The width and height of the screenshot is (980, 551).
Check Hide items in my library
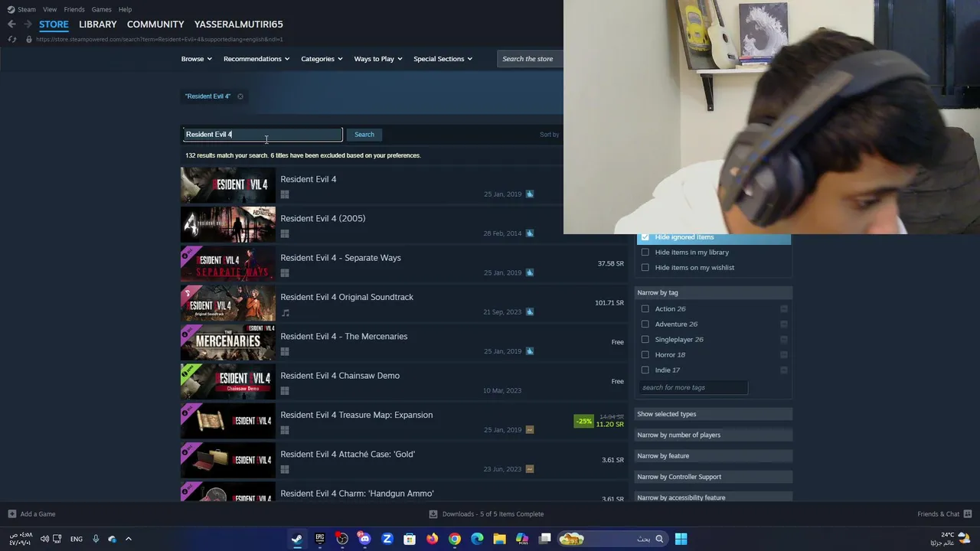tap(645, 253)
